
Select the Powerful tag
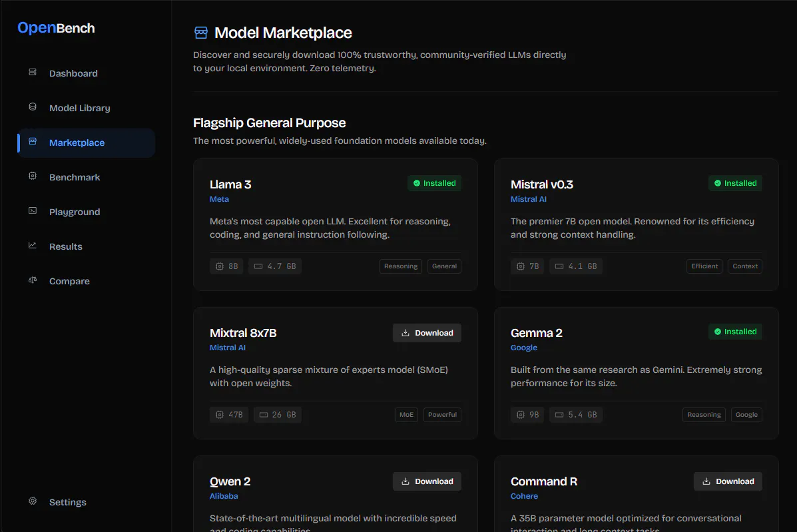(442, 415)
